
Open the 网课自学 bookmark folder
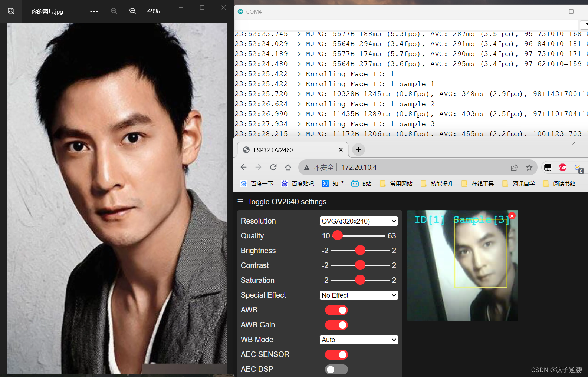point(518,183)
